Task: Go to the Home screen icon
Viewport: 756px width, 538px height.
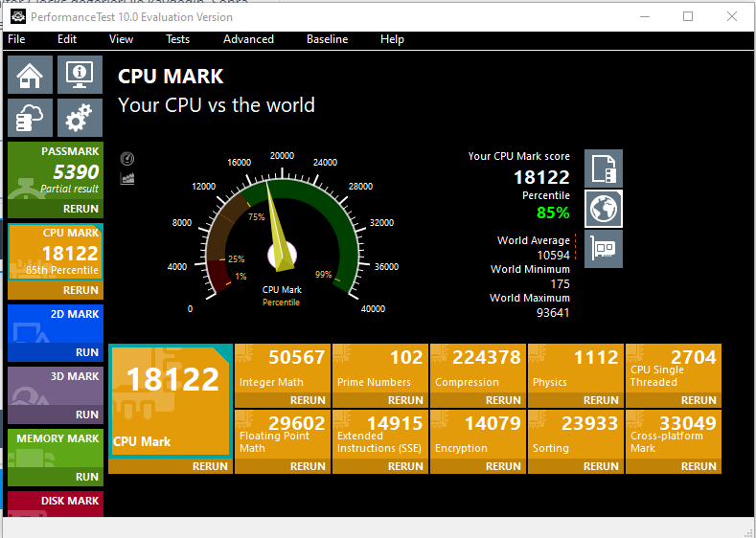Action: click(x=30, y=75)
